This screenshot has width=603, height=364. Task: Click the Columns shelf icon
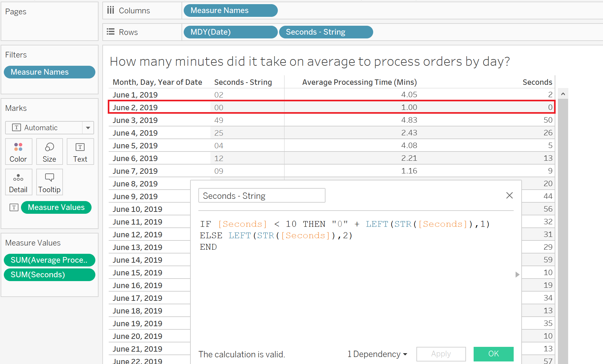click(111, 10)
